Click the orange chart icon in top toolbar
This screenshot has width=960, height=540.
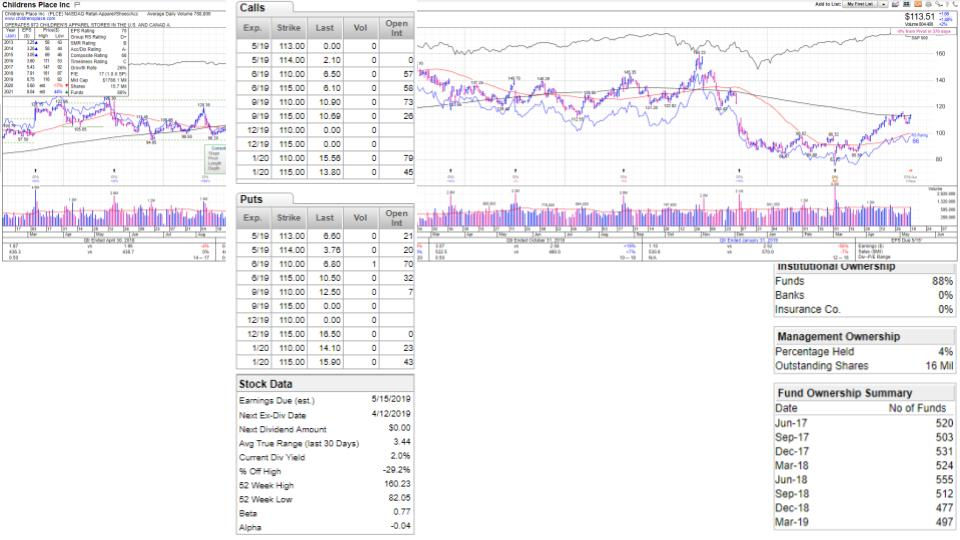(918, 4)
